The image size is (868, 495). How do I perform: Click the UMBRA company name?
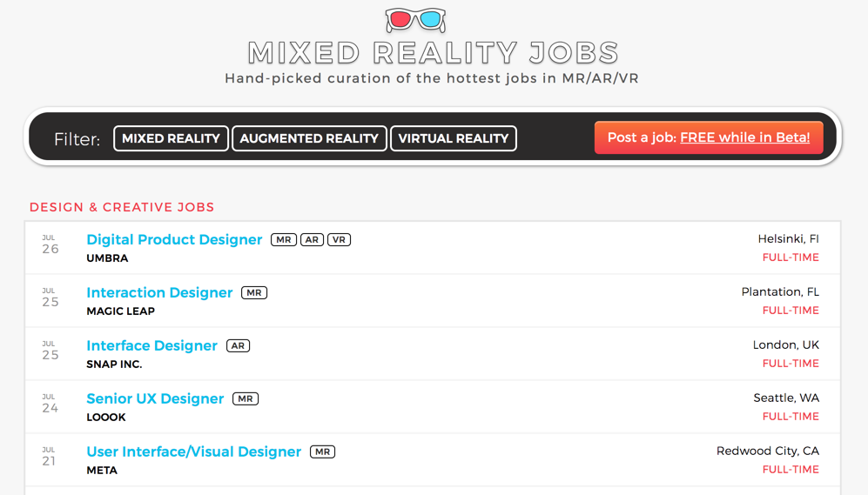(x=107, y=258)
